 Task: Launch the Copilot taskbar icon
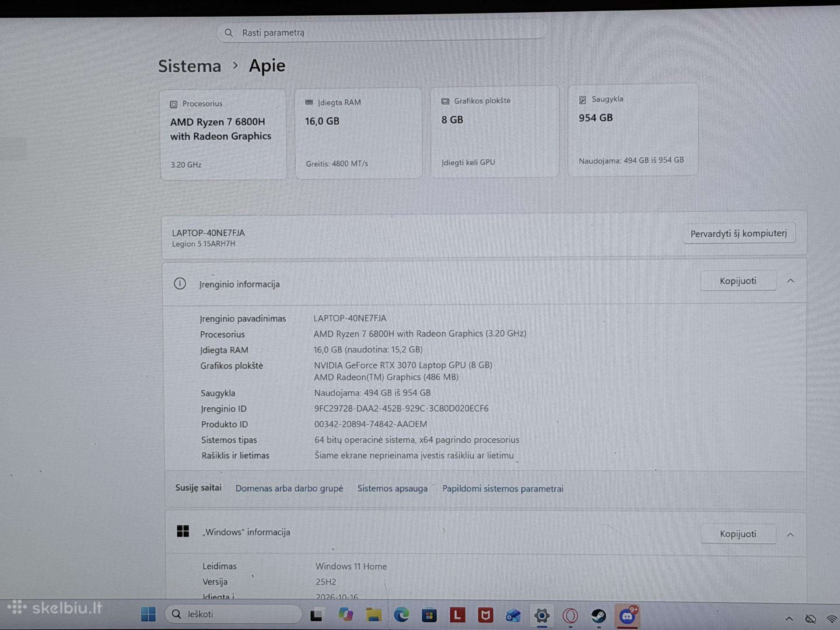coord(346,615)
